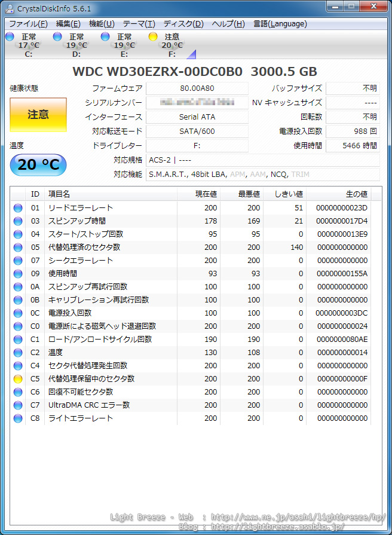Sort by the 項目名 column header
The width and height of the screenshot is (392, 535).
111,194
